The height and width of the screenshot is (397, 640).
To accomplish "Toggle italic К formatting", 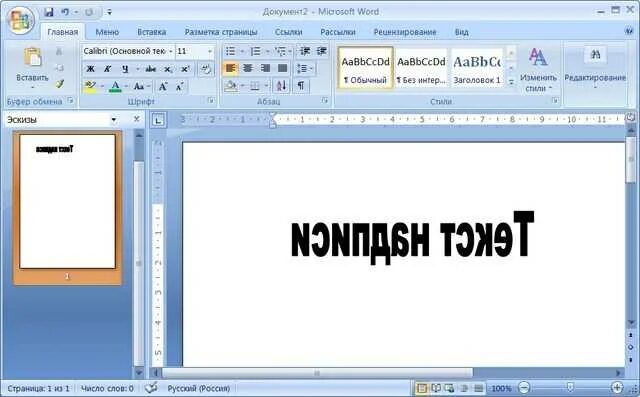I will pyautogui.click(x=107, y=69).
